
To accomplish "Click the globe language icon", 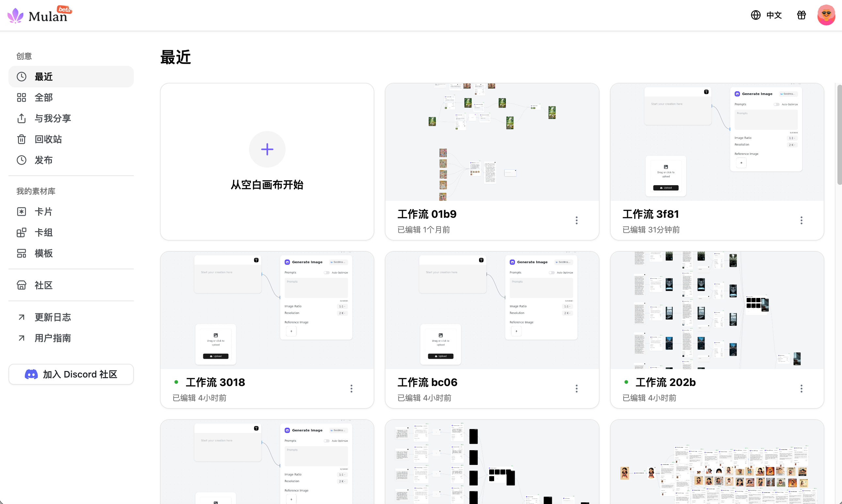I will pyautogui.click(x=755, y=15).
